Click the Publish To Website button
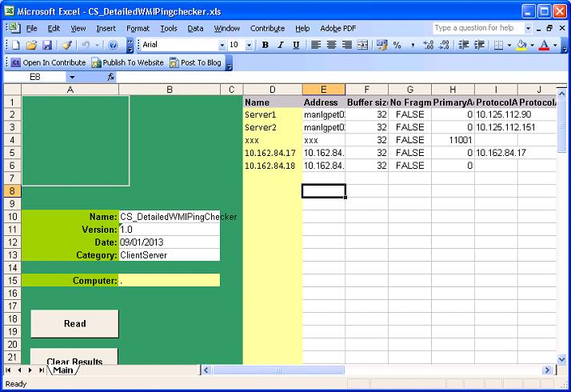This screenshot has height=392, width=571. pos(128,62)
